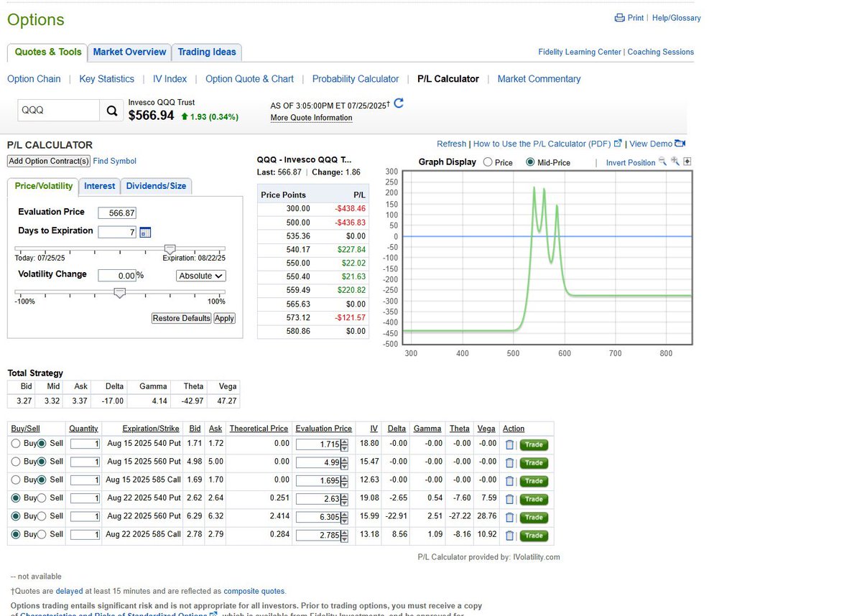This screenshot has height=616, width=862.
Task: Open the Days to Expiration calendar icon
Action: pyautogui.click(x=145, y=232)
